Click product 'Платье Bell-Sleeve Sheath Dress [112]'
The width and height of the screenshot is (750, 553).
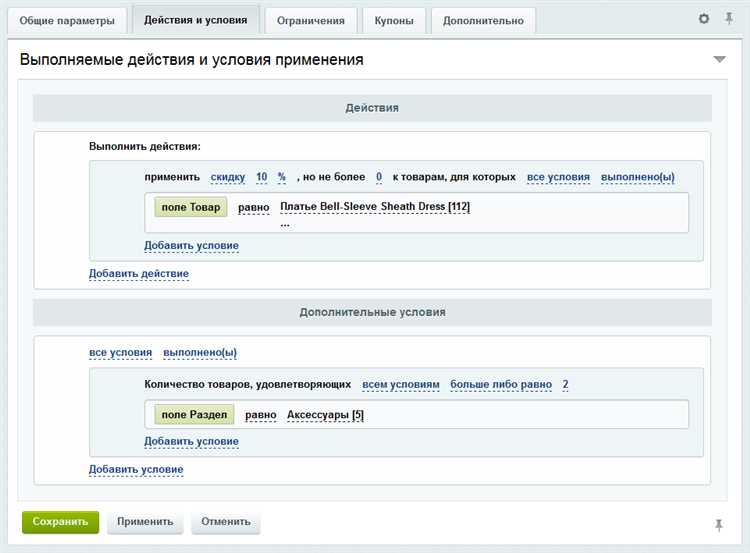click(x=375, y=207)
